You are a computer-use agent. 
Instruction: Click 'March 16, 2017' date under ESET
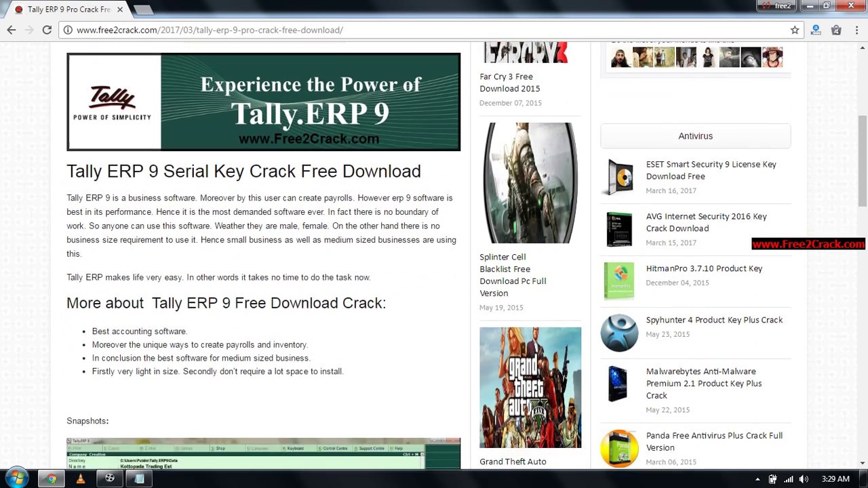point(671,190)
